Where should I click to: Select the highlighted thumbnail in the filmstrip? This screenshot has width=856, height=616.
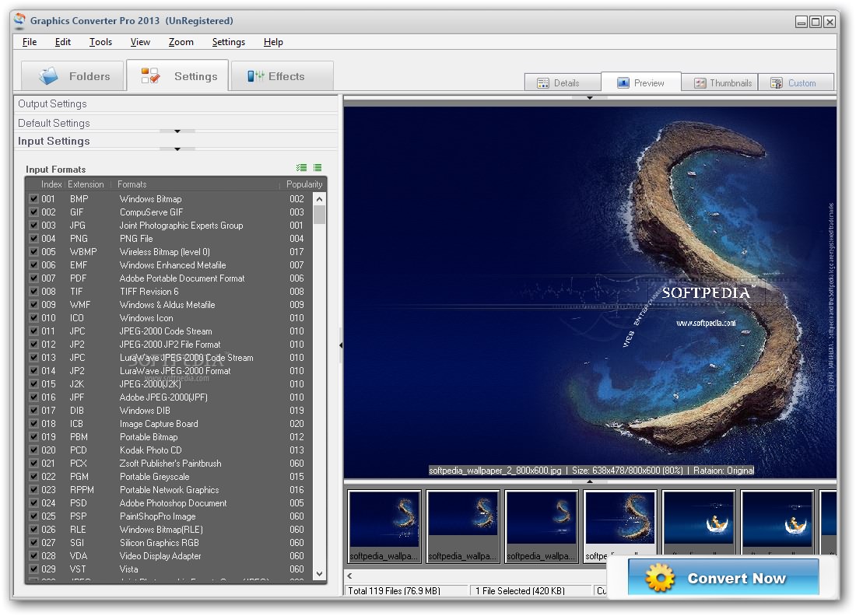619,526
